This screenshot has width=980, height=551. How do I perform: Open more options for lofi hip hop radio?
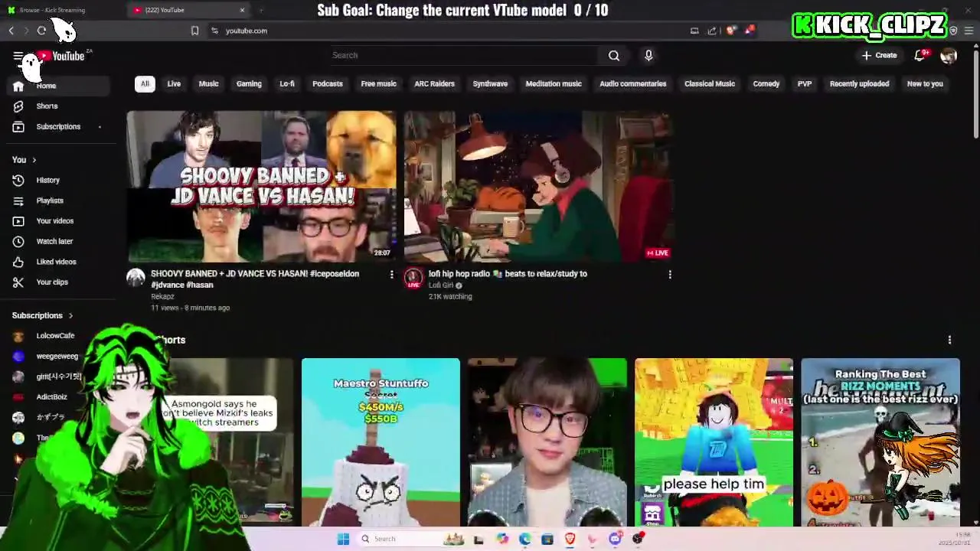(x=669, y=274)
